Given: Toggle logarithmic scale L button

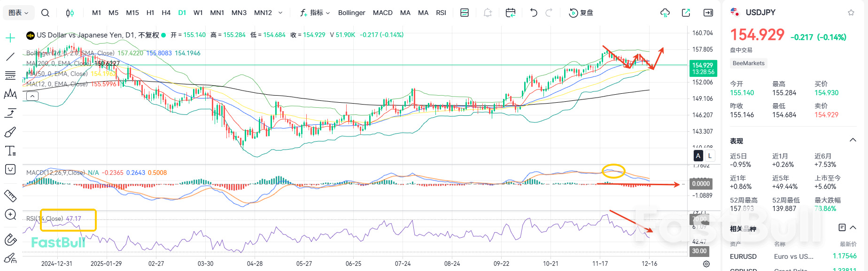Looking at the screenshot, I should (710, 156).
